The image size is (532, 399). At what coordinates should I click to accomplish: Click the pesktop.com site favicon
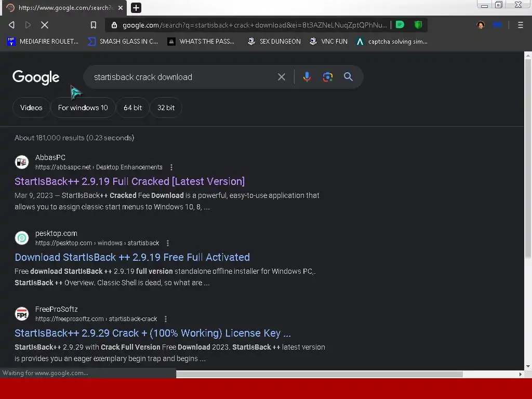pyautogui.click(x=22, y=238)
